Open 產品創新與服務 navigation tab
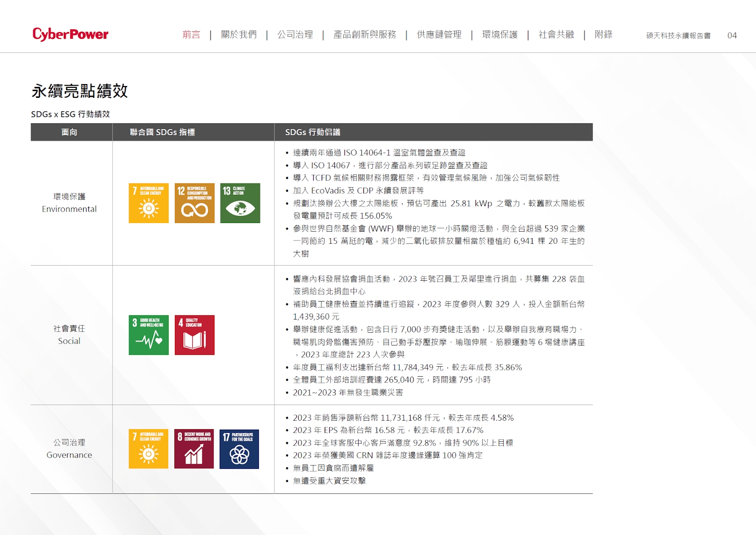756x535 pixels. click(365, 35)
